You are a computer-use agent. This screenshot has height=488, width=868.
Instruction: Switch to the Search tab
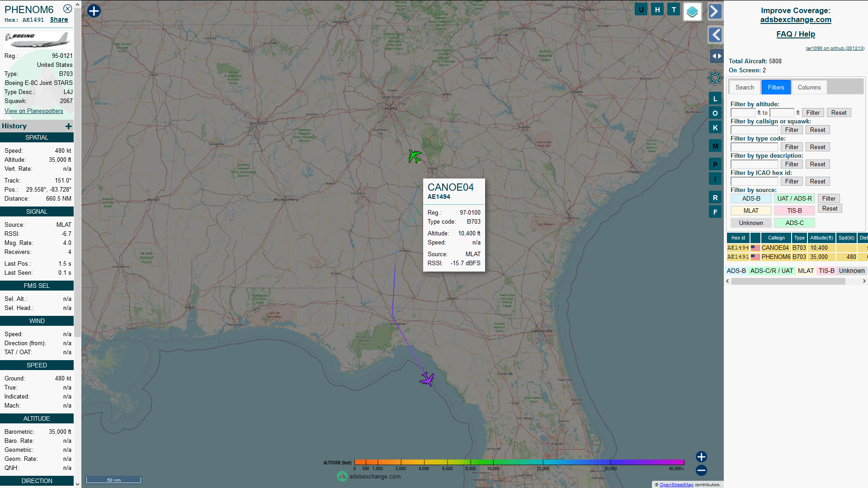[x=745, y=87]
